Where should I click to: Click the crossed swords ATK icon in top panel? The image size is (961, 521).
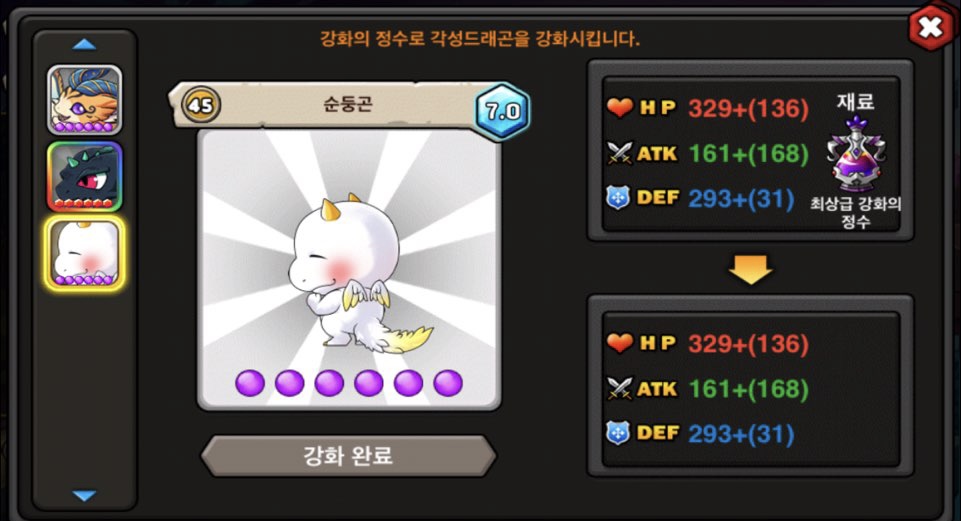point(619,153)
